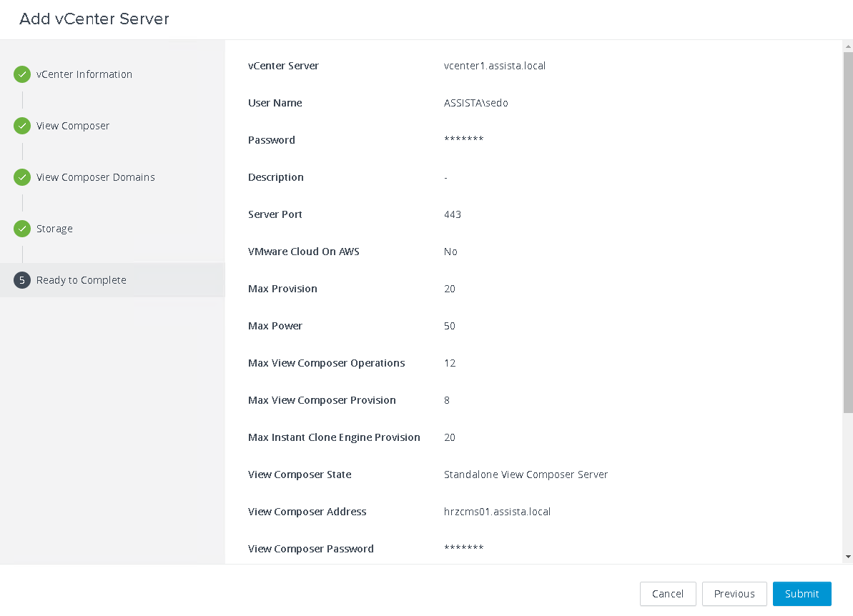The image size is (853, 616).
Task: Jump to View Composer Domains step
Action: point(96,177)
